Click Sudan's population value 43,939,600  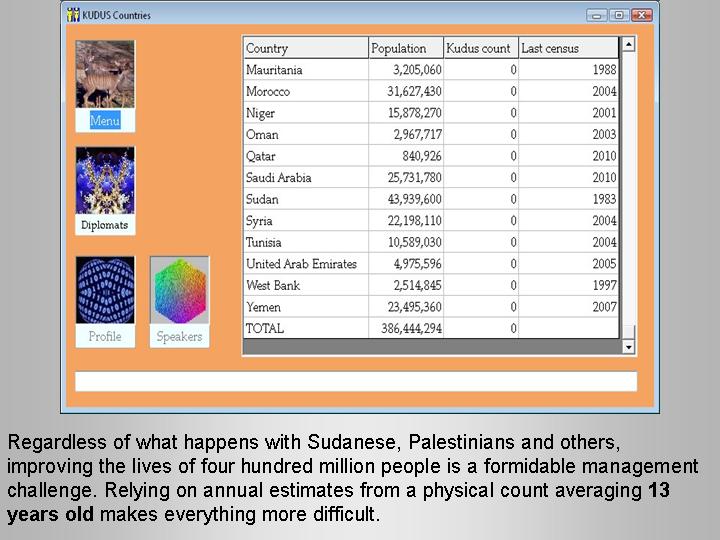pyautogui.click(x=405, y=199)
